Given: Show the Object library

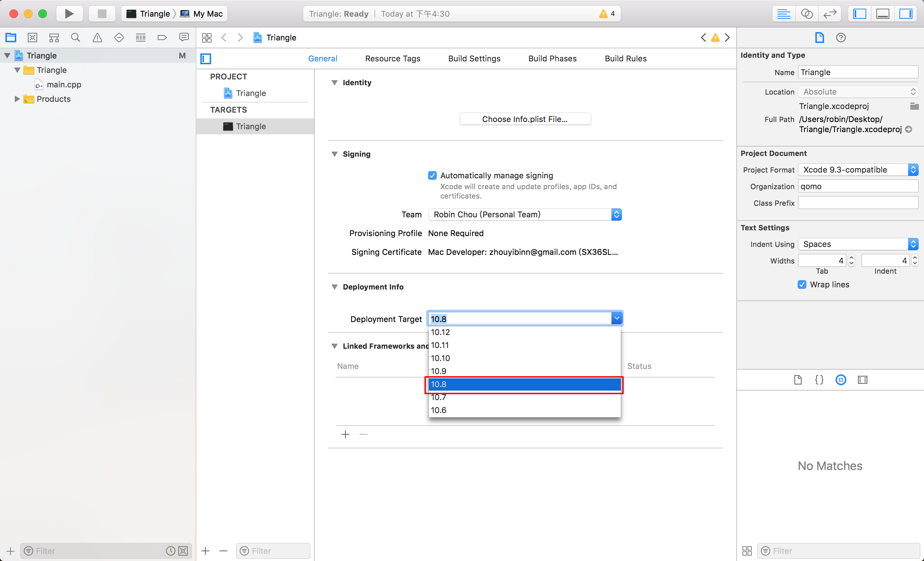Looking at the screenshot, I should 841,380.
